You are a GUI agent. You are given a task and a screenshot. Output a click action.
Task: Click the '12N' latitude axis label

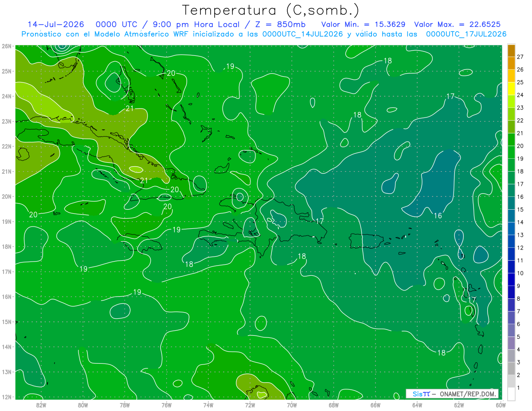[7, 397]
